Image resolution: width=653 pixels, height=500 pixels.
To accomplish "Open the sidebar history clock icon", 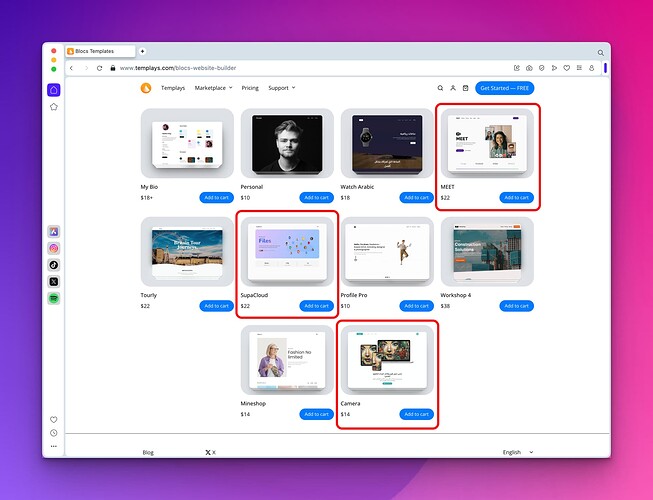I will tap(54, 433).
